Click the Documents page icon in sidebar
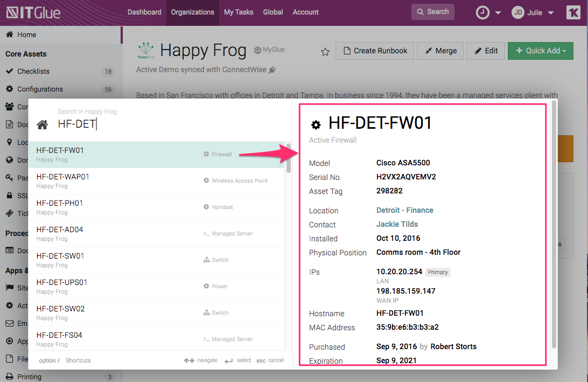 click(9, 124)
